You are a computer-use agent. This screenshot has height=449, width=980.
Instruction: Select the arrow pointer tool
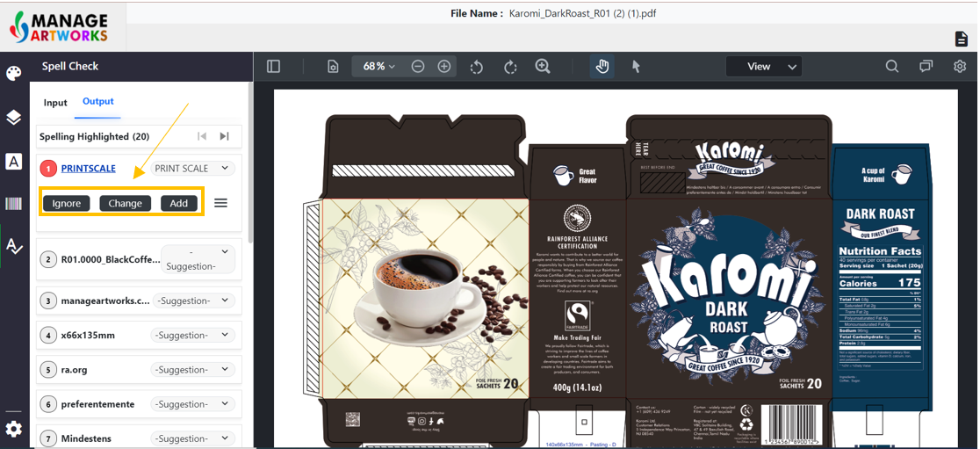coord(636,66)
